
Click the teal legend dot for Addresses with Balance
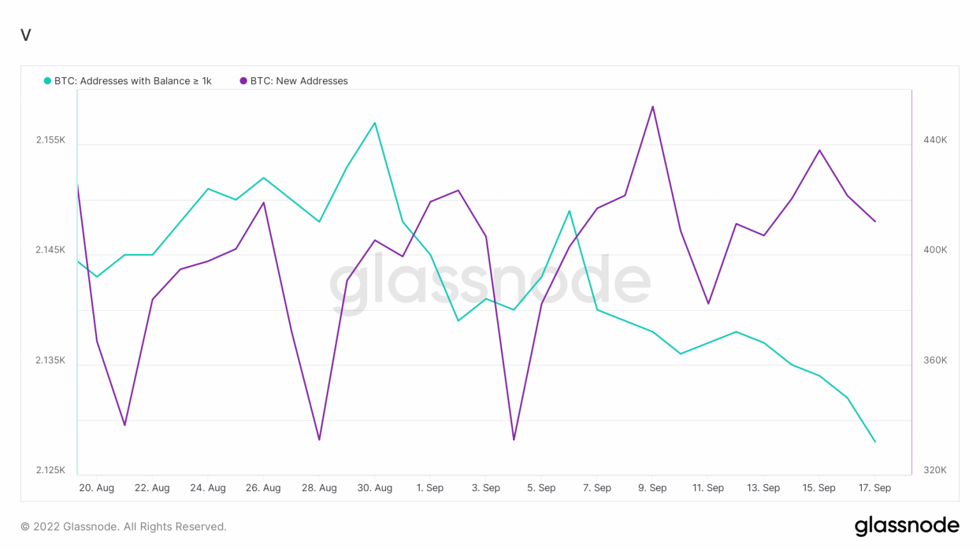47,81
